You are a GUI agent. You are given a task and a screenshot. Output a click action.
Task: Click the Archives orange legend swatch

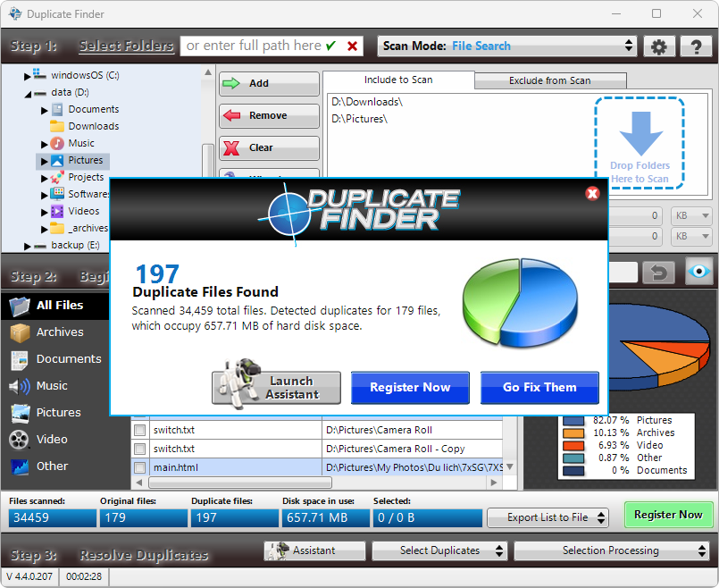pyautogui.click(x=573, y=433)
